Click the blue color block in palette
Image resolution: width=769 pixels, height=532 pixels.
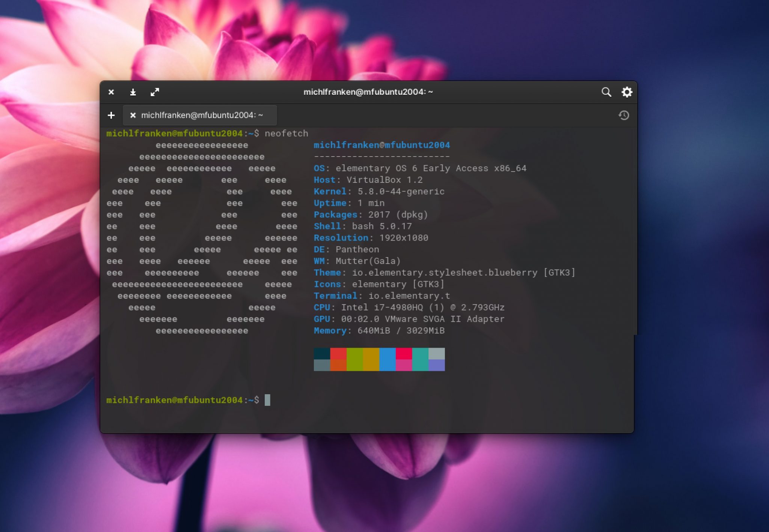click(388, 359)
